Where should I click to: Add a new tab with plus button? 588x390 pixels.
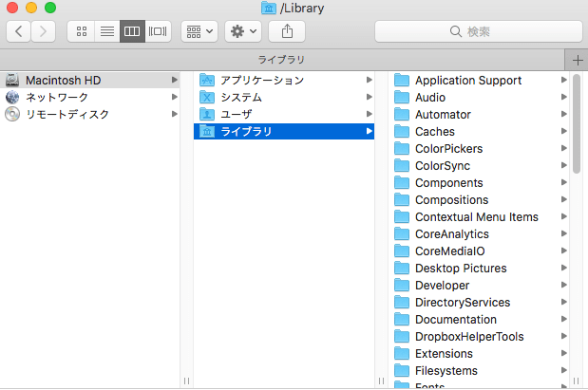pyautogui.click(x=578, y=60)
